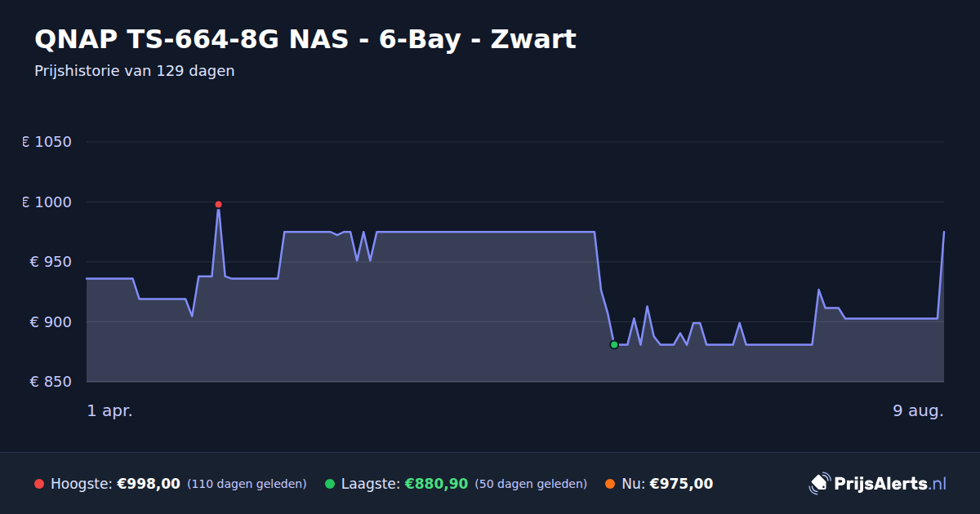Click the € 1000 y-axis label

coord(47,202)
